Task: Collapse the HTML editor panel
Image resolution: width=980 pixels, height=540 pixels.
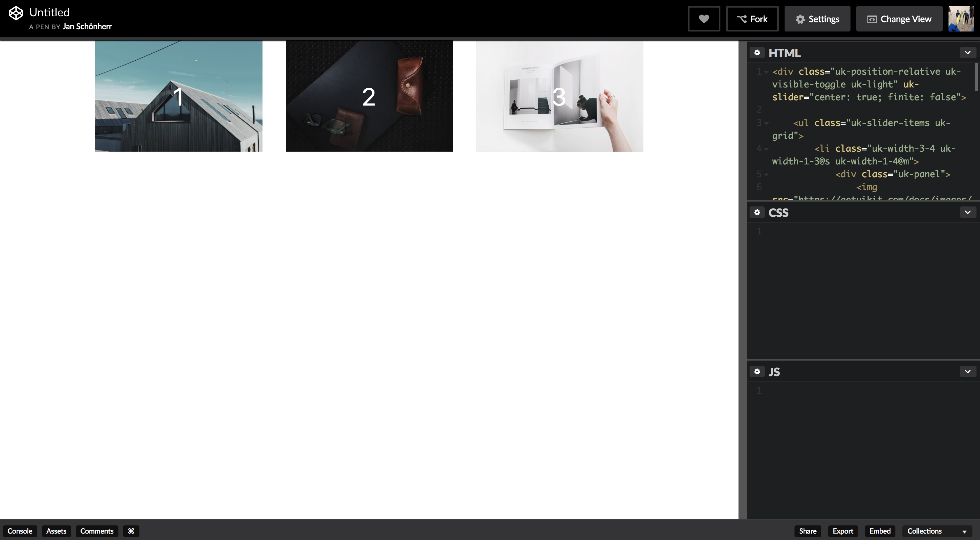Action: (967, 52)
